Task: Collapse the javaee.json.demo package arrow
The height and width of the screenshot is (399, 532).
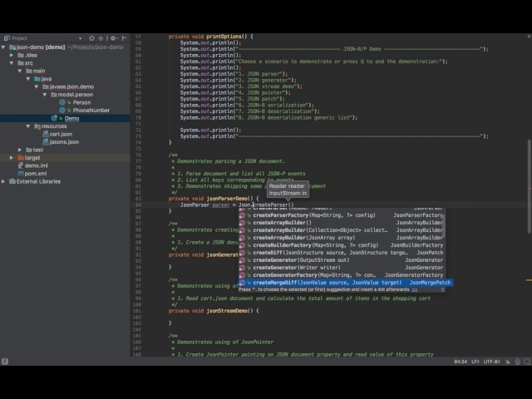Action: pos(37,86)
